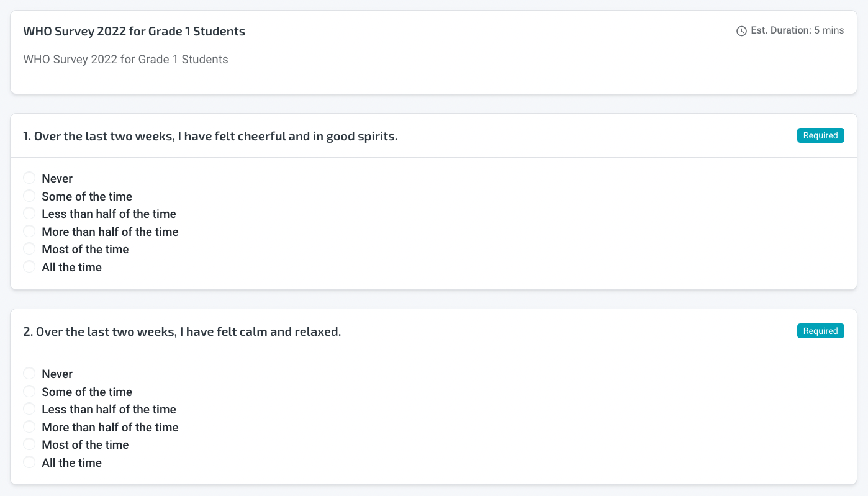Choose "Some of the time" for question 1
This screenshot has width=868, height=496.
pyautogui.click(x=29, y=196)
